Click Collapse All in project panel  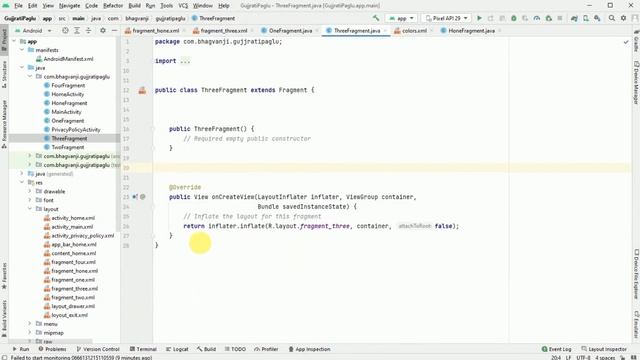(x=88, y=31)
